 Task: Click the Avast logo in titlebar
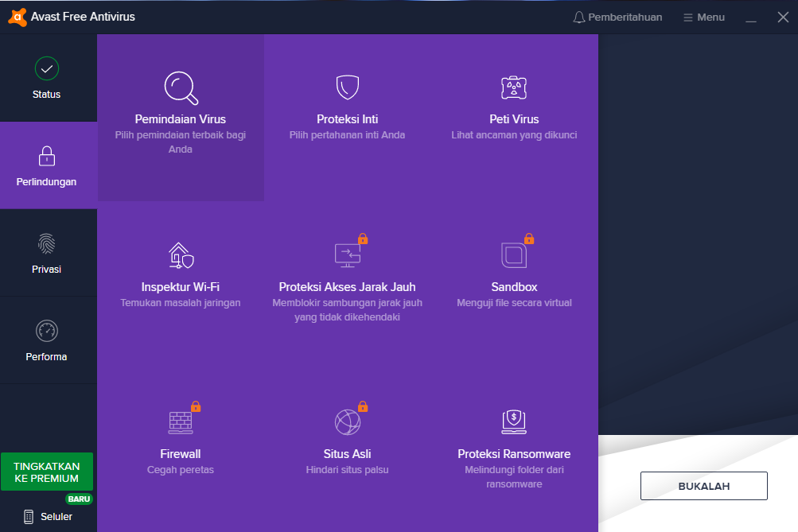[18, 16]
